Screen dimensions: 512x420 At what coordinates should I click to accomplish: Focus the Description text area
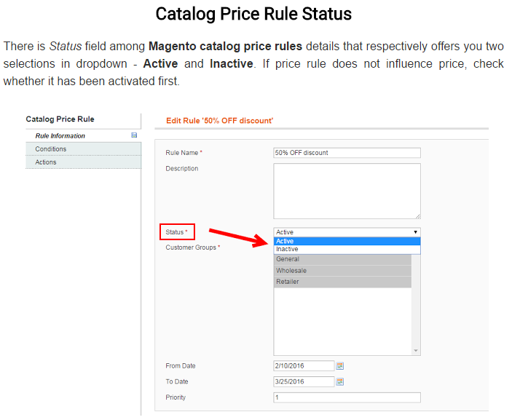point(347,191)
